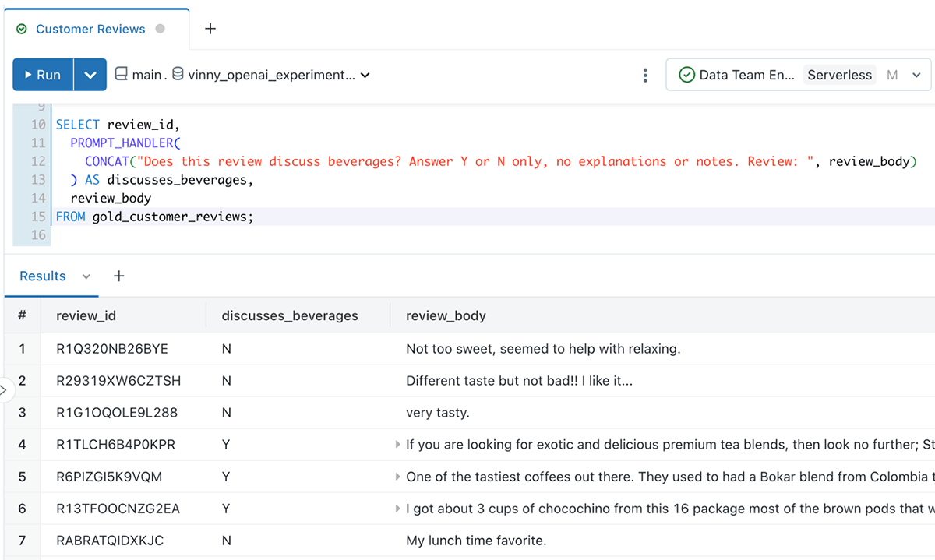Expand row 5 coffee review text

coord(397,477)
